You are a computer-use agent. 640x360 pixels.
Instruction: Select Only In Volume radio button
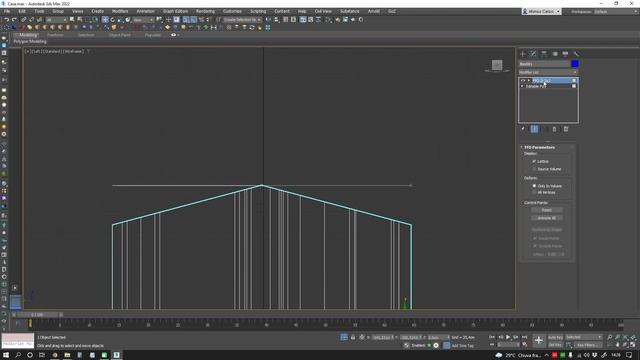[x=534, y=186]
